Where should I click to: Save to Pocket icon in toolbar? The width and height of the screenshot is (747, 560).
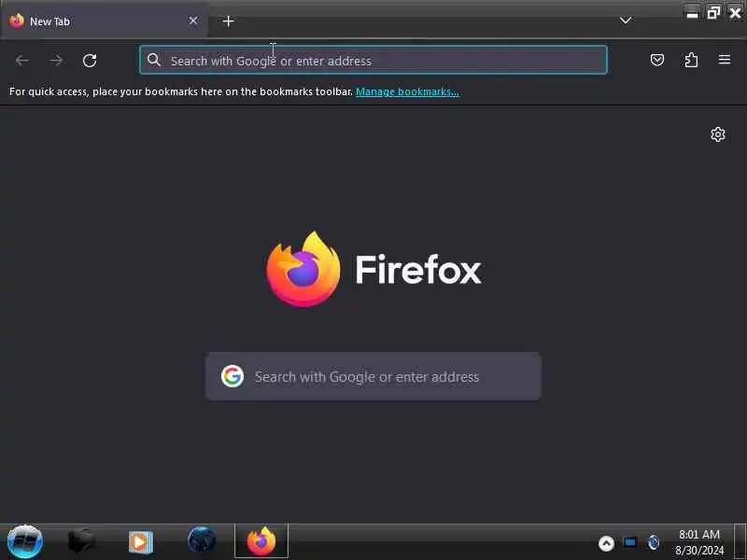[657, 60]
